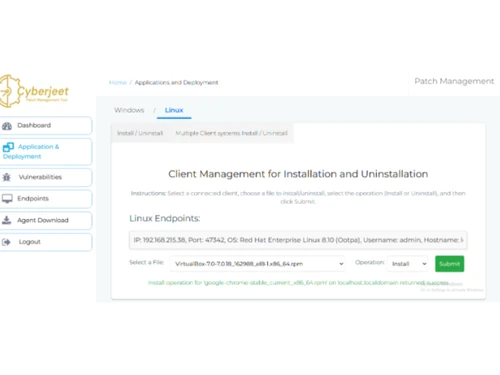The image size is (500, 375).
Task: Open the Dashboard menu item
Action: click(46, 126)
